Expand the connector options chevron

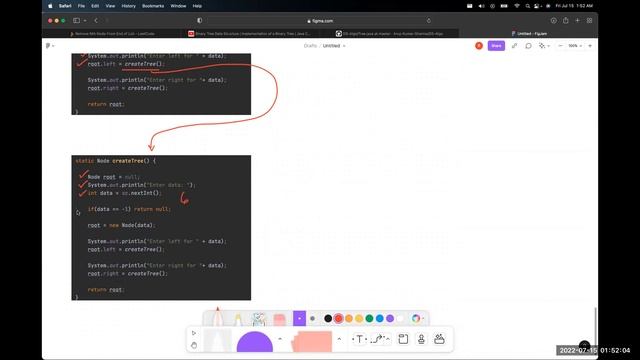point(388,339)
